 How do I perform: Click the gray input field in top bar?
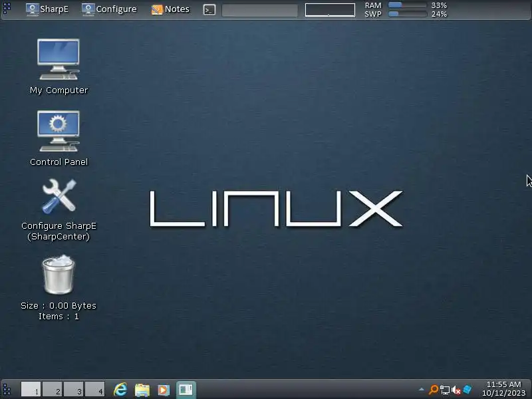click(260, 10)
